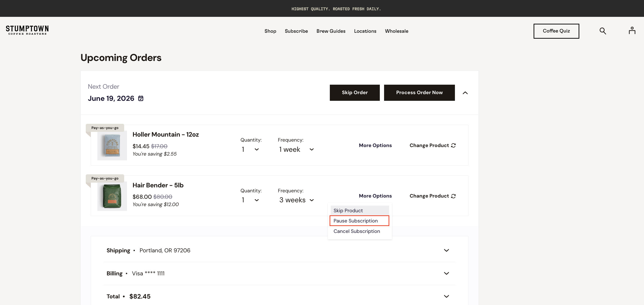Change Product for Holler Mountain
This screenshot has width=644, height=305.
point(432,145)
